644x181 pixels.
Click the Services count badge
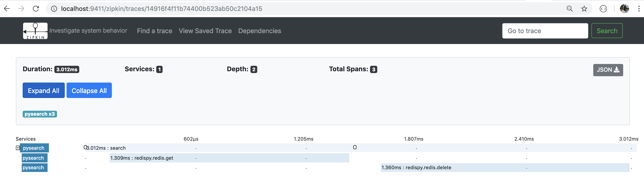tap(159, 69)
